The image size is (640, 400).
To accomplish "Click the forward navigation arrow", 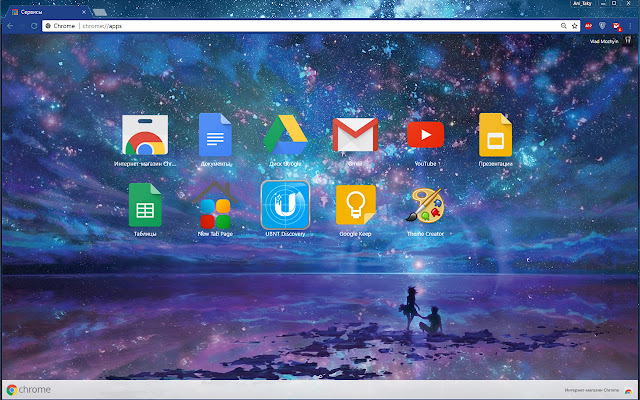I will 22,26.
